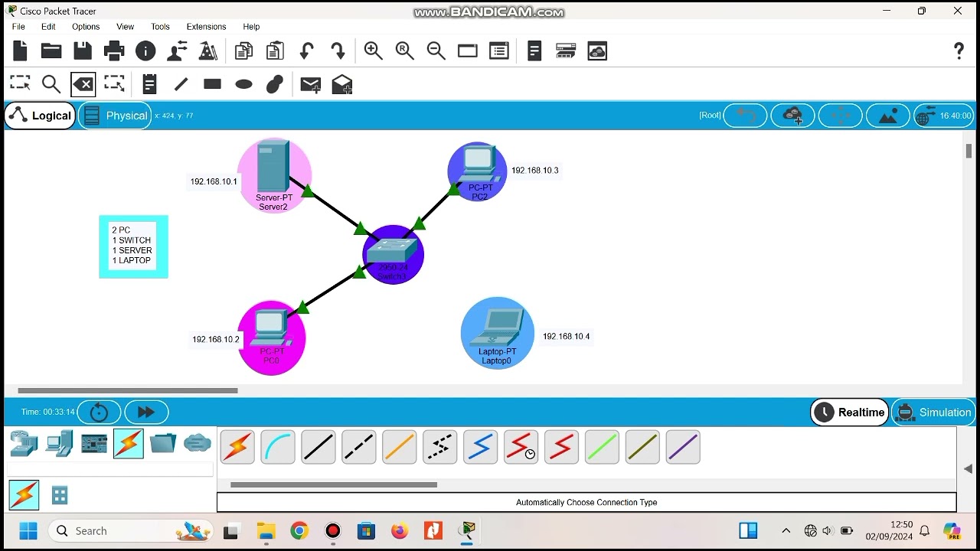Select the End Devices category
The height and width of the screenshot is (551, 980).
[x=59, y=444]
